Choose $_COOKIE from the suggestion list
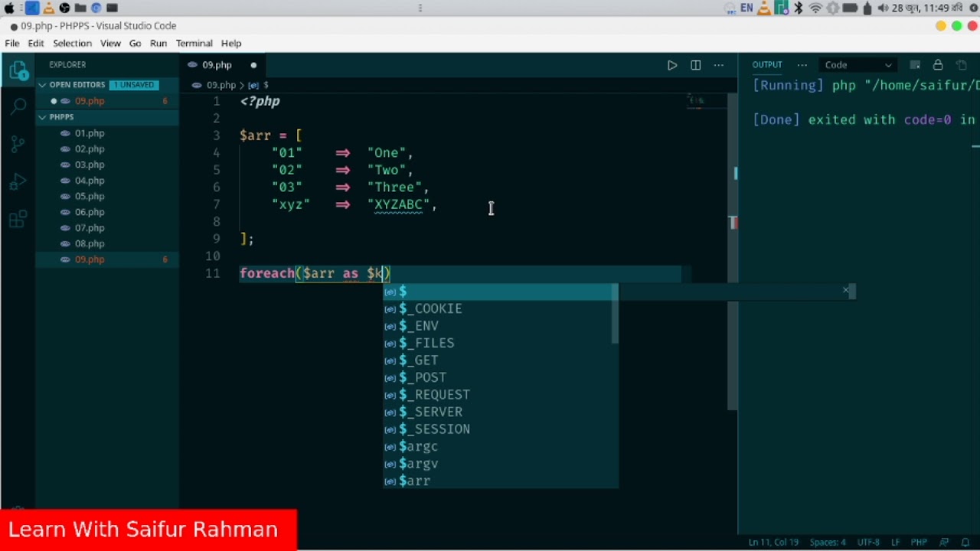980x551 pixels. tap(500, 308)
